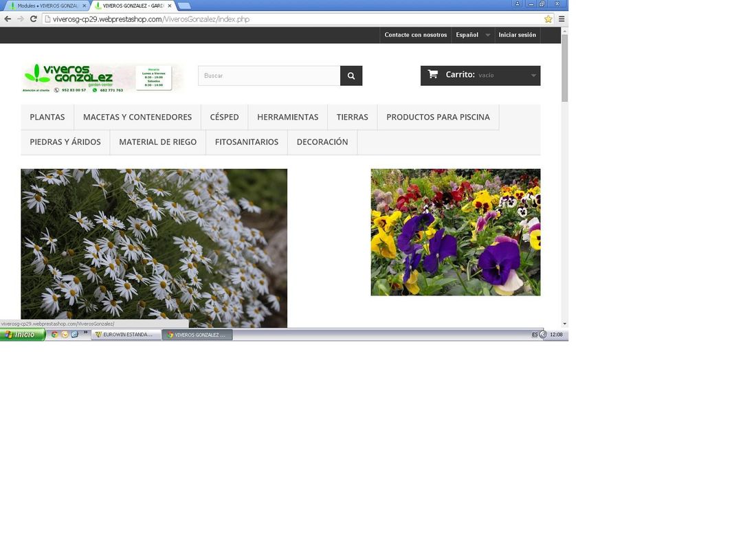This screenshot has height=549, width=756.
Task: Close the VIVEROS GONZALEZ - GARD tab
Action: (x=170, y=5)
